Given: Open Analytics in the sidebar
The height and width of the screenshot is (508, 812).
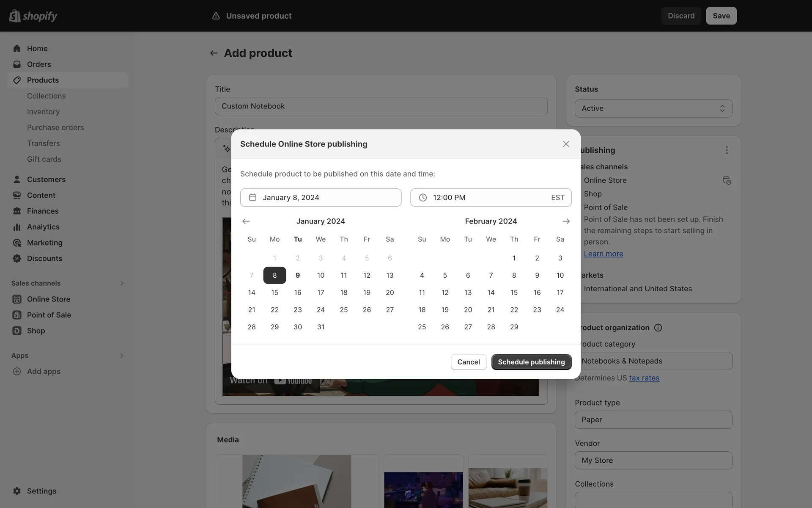Looking at the screenshot, I should (43, 227).
